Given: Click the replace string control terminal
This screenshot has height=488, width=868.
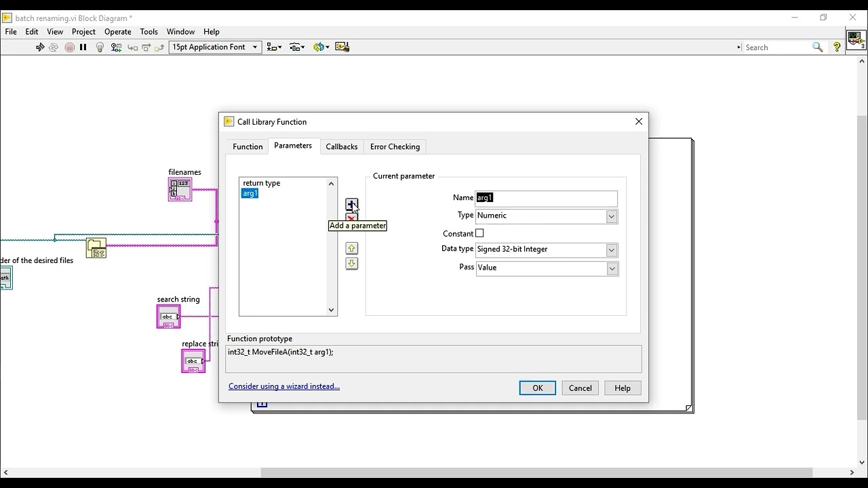Looking at the screenshot, I should [x=193, y=361].
